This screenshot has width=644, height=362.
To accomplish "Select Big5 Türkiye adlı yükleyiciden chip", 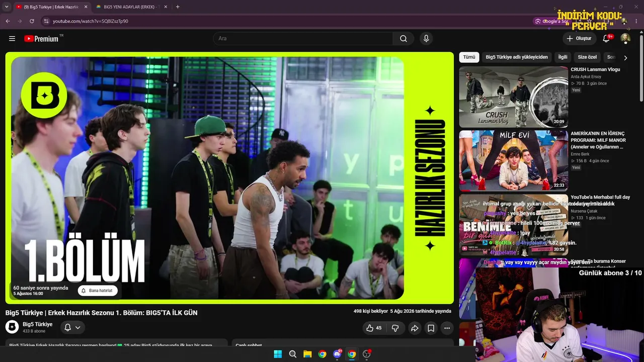I will click(517, 57).
